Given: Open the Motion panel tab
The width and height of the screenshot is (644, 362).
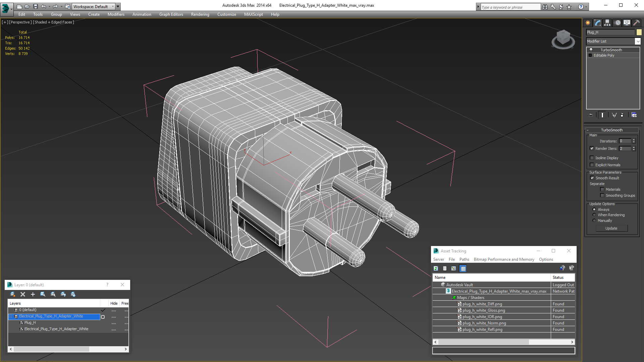Looking at the screenshot, I should click(617, 23).
